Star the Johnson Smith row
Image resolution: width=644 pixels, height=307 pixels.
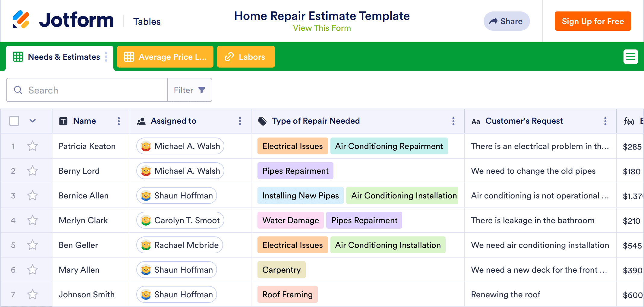click(33, 295)
